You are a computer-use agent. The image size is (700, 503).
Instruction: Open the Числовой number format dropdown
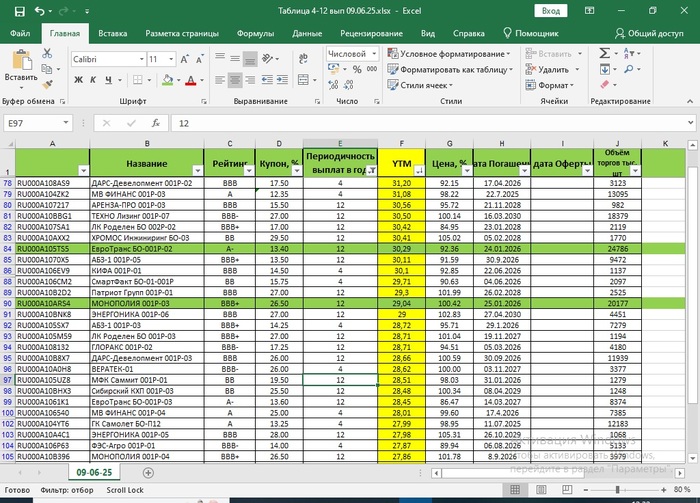click(374, 54)
